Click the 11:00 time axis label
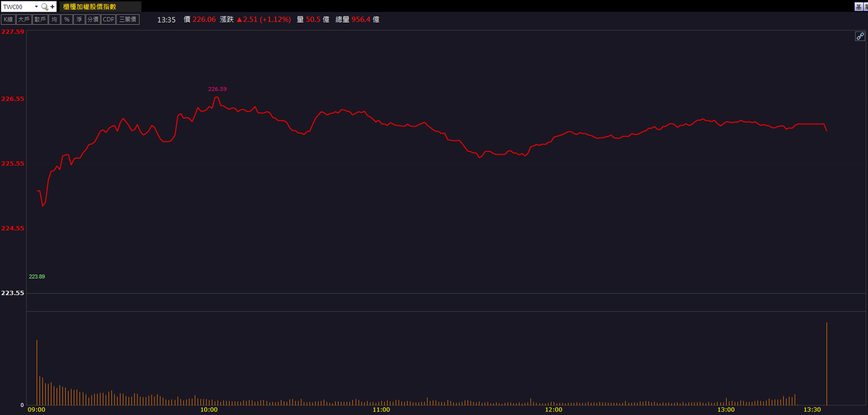 381,410
